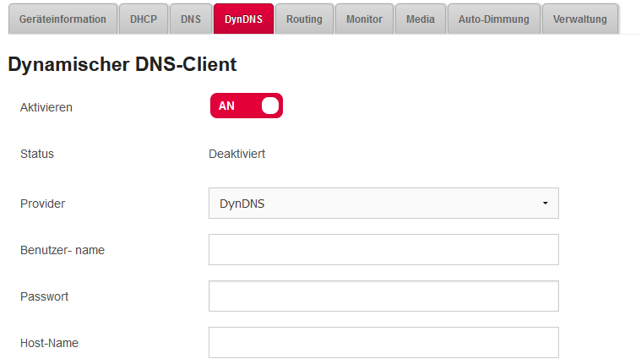This screenshot has height=364, width=641.
Task: Click into the Passwort input field
Action: click(383, 296)
